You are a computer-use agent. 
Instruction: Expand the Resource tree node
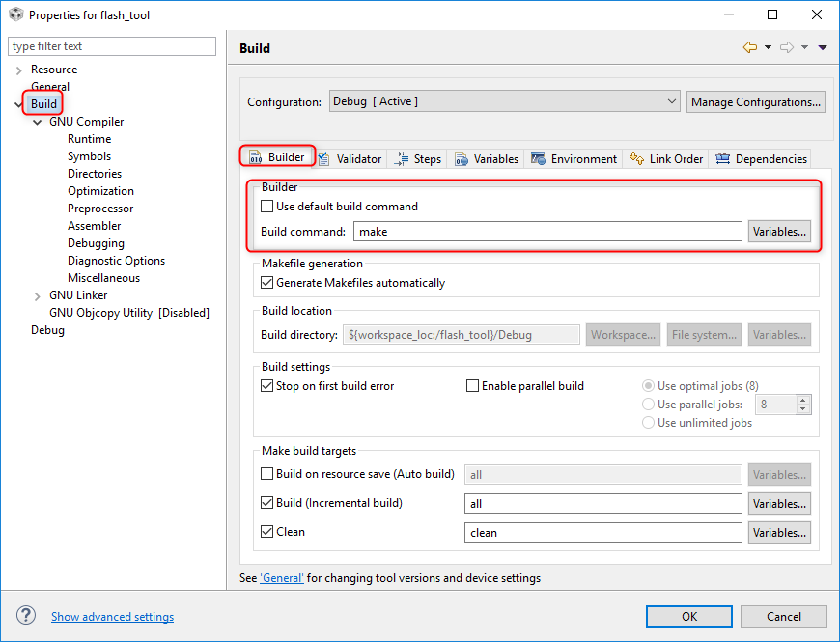point(18,70)
